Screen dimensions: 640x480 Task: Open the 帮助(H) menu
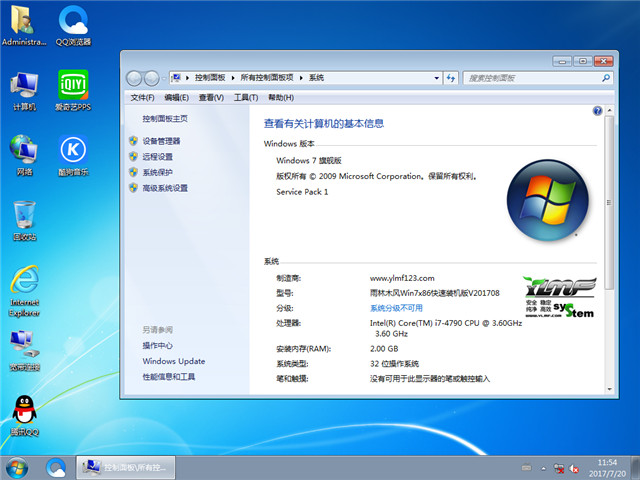tap(281, 98)
